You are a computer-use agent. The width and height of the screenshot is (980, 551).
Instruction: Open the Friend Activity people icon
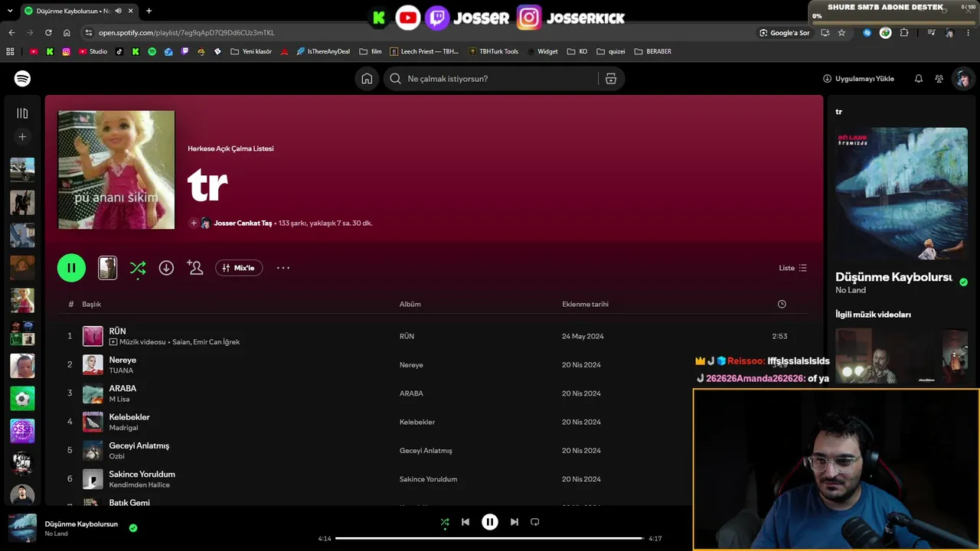point(939,79)
